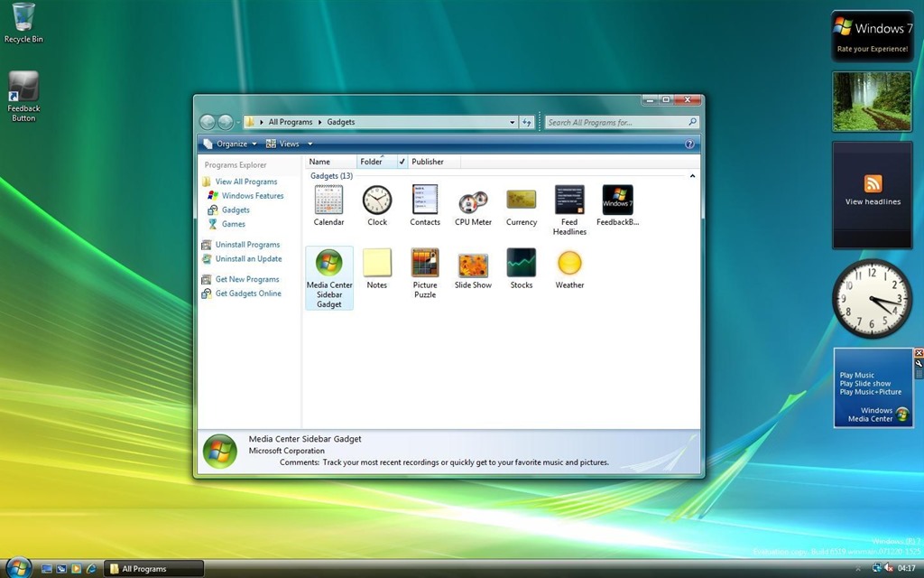Viewport: 924px width, 578px height.
Task: Expand the Views dropdown arrow
Action: click(310, 144)
